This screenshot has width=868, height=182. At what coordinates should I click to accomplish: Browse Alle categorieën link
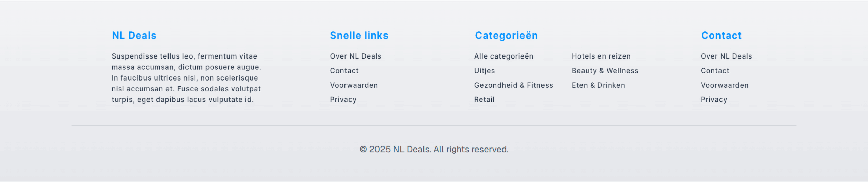[504, 56]
